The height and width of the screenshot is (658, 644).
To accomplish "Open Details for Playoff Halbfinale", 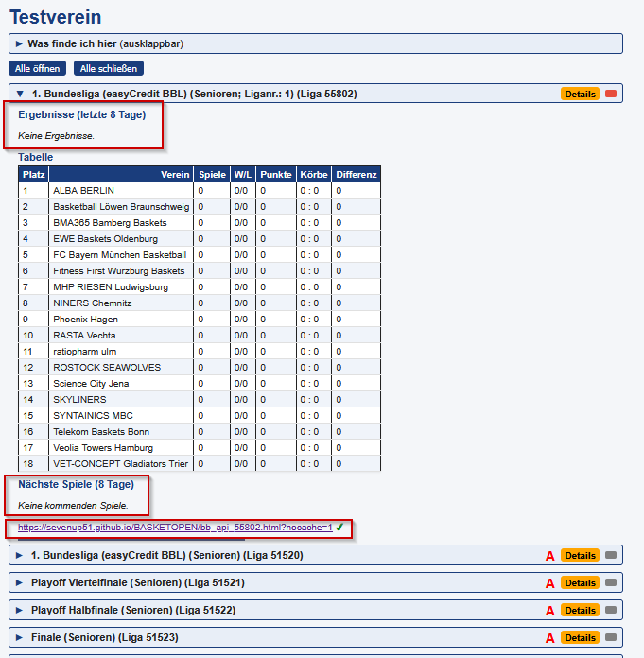I will [x=581, y=610].
